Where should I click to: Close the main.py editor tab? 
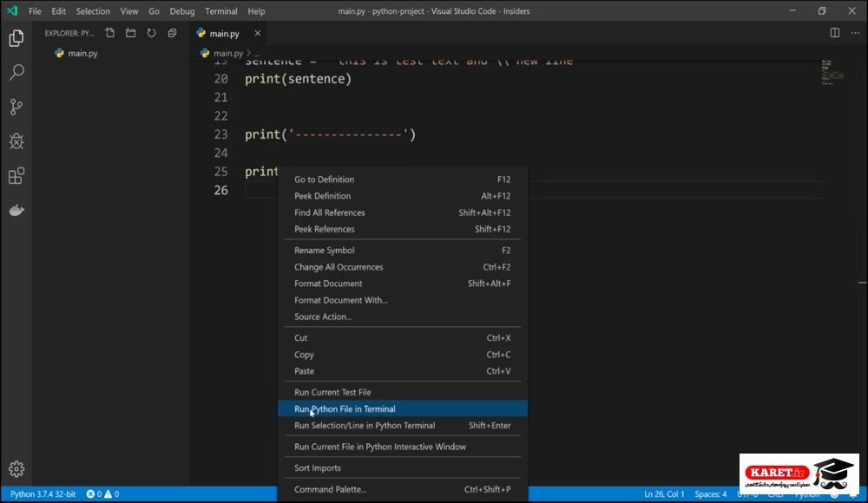point(258,33)
